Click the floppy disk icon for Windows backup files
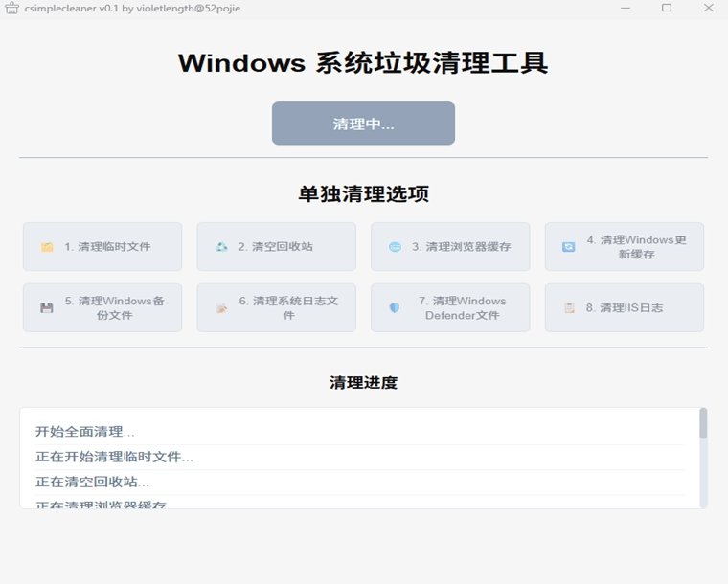The width and height of the screenshot is (728, 584). (x=46, y=307)
